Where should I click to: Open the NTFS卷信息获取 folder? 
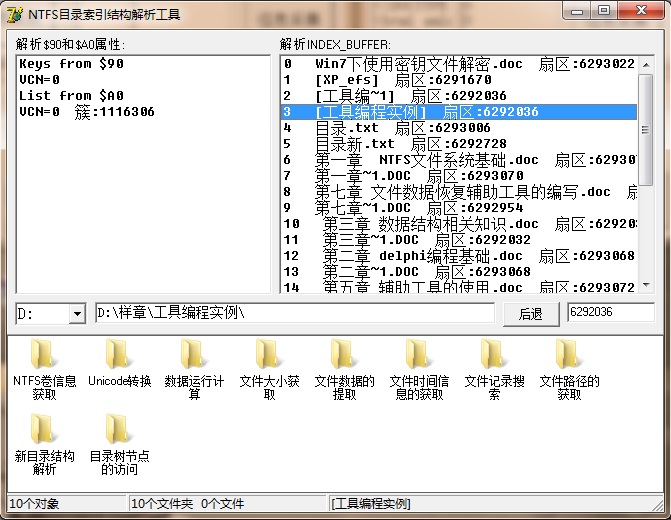(x=44, y=369)
